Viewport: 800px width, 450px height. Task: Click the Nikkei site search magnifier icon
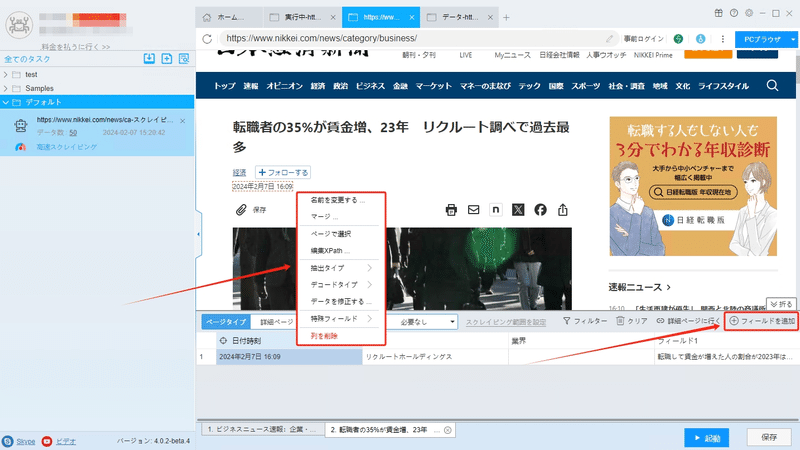772,86
